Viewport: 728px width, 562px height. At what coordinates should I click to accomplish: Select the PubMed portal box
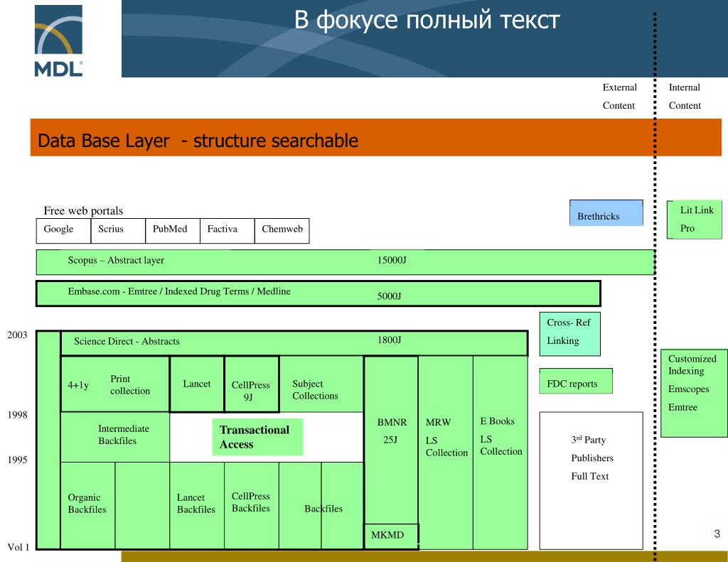[x=173, y=231]
